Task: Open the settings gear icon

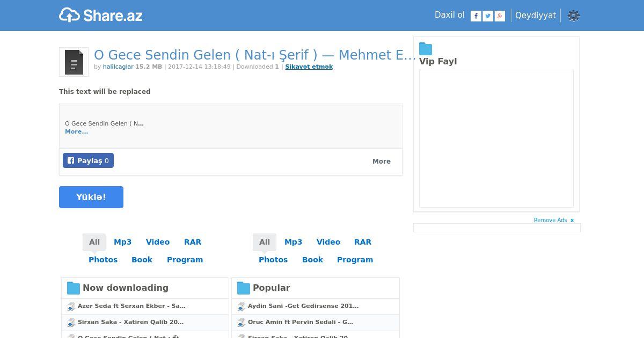Action: pyautogui.click(x=574, y=16)
